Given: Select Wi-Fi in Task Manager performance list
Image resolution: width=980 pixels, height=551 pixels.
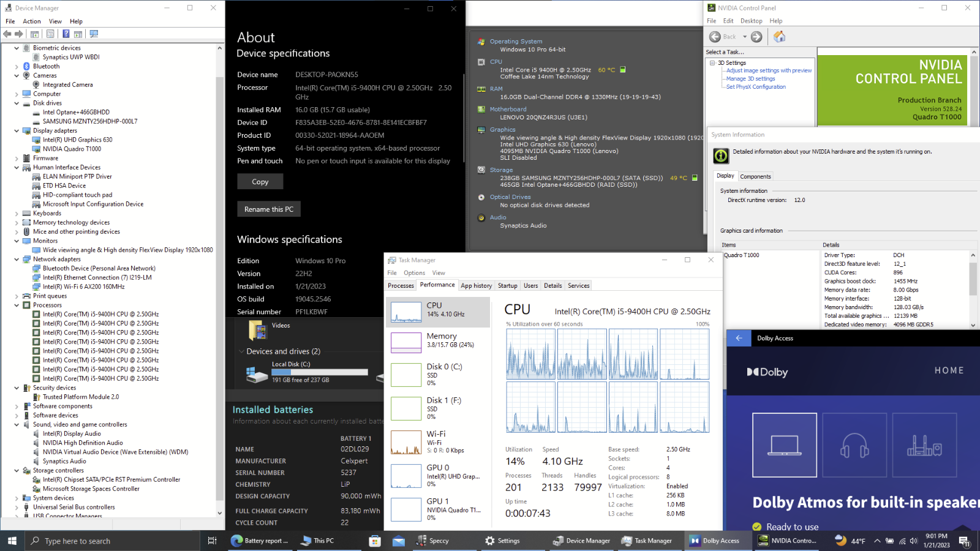Looking at the screenshot, I should tap(438, 441).
